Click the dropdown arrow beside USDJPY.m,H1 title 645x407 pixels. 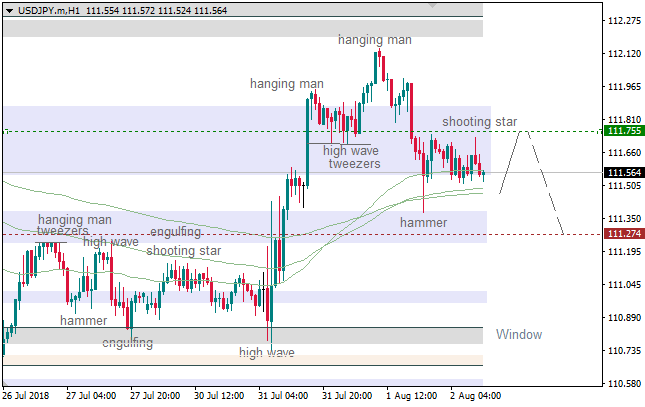click(7, 8)
